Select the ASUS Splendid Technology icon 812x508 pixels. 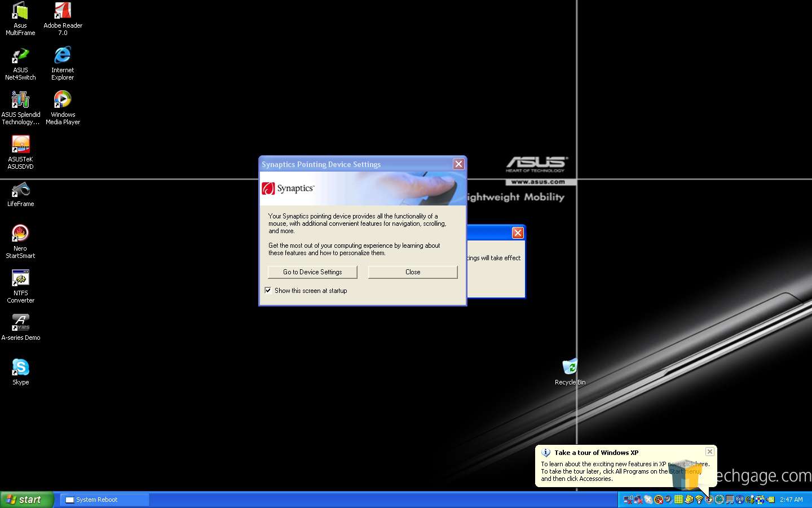20,108
